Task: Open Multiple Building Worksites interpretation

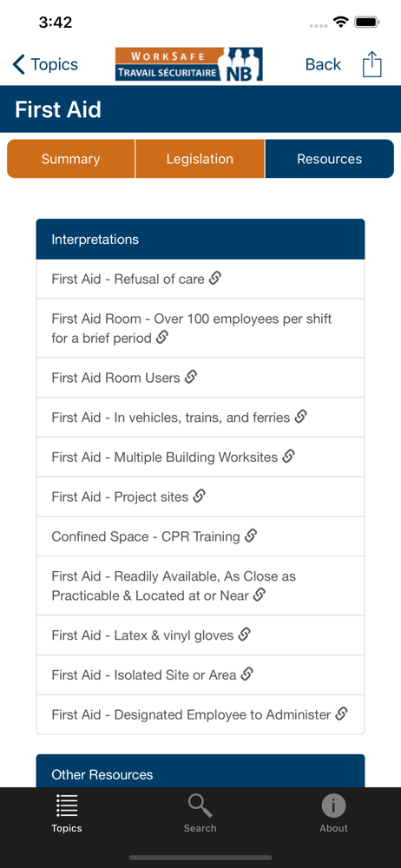Action: click(200, 457)
